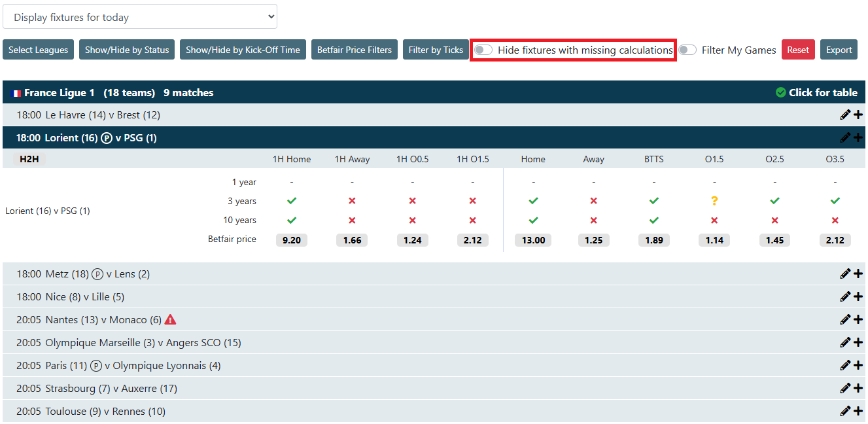Open Show/Hide by Kick-Off Time options
Screen dimensions: 868x424
coord(243,50)
